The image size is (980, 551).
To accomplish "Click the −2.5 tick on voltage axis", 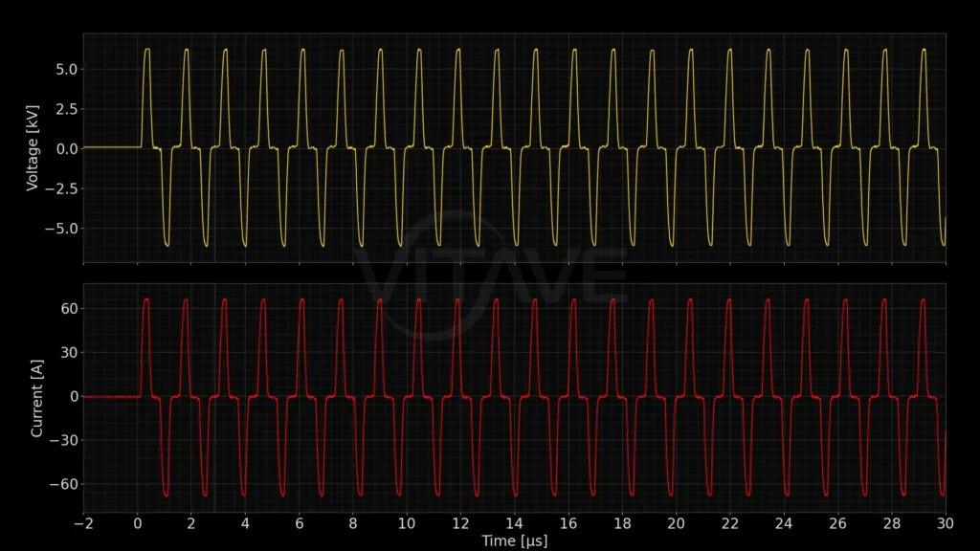I will tap(61, 188).
